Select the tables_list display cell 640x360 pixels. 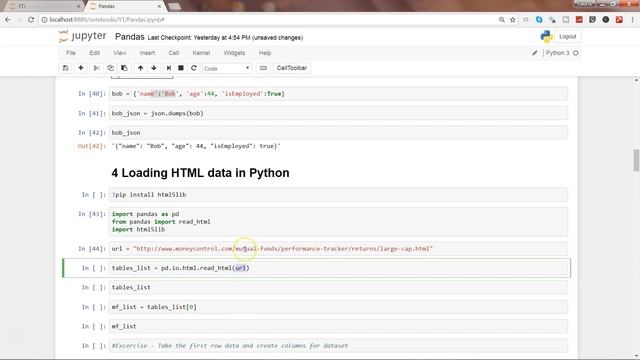click(338, 287)
